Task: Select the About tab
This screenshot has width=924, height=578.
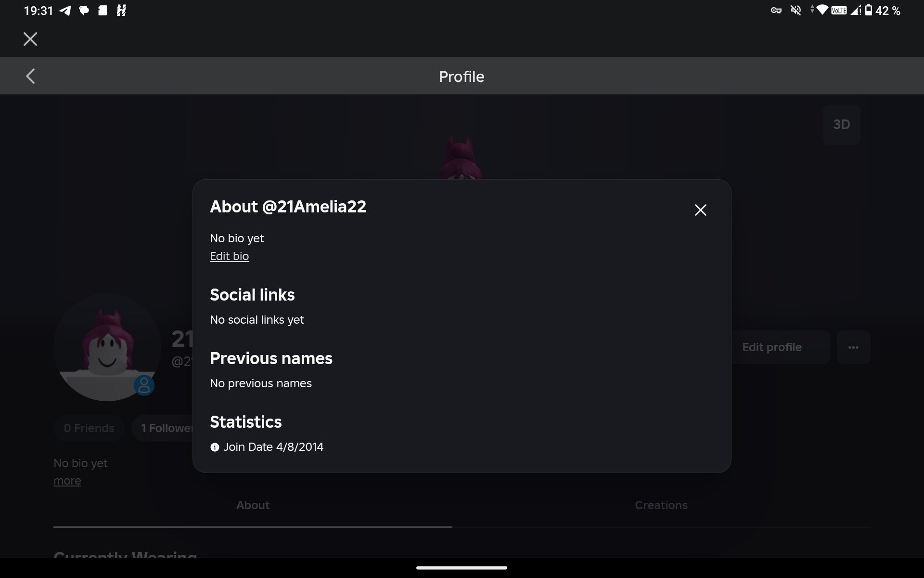Action: (x=253, y=505)
